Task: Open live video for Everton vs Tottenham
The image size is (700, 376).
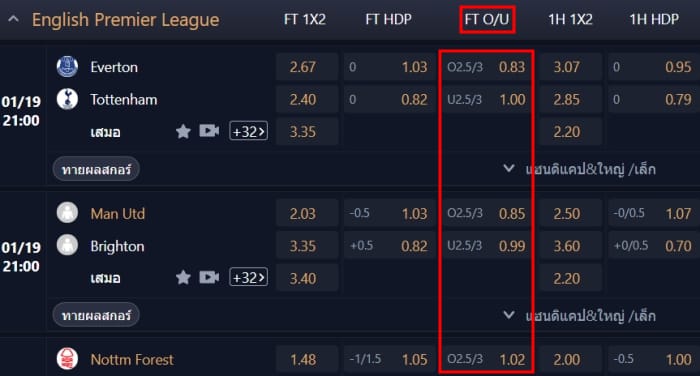Action: [x=209, y=131]
